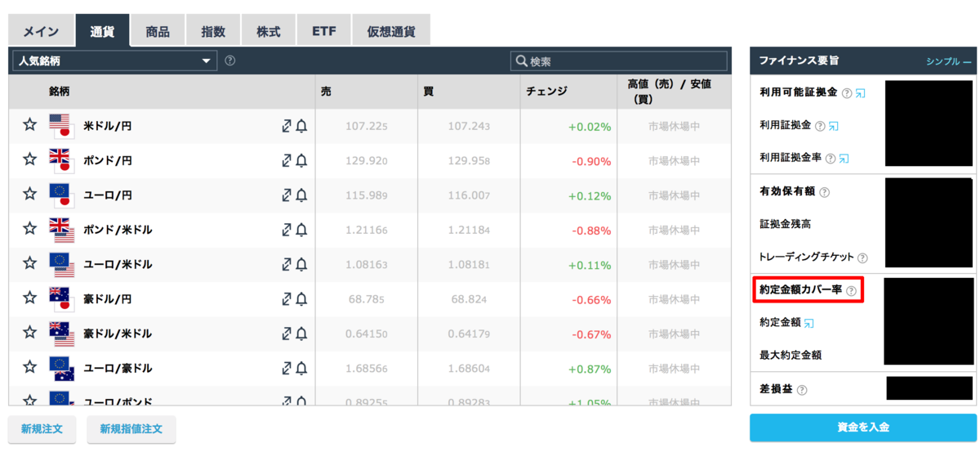
Task: Star the ユーロ/米ドル instrument
Action: [x=30, y=263]
